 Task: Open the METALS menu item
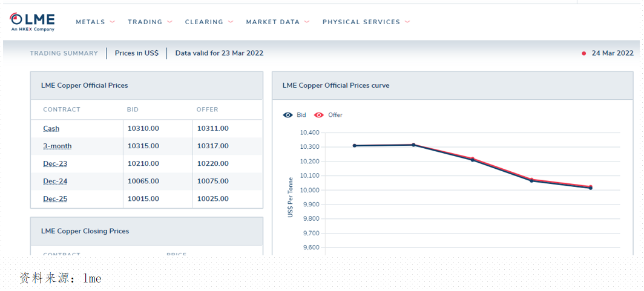coord(90,22)
